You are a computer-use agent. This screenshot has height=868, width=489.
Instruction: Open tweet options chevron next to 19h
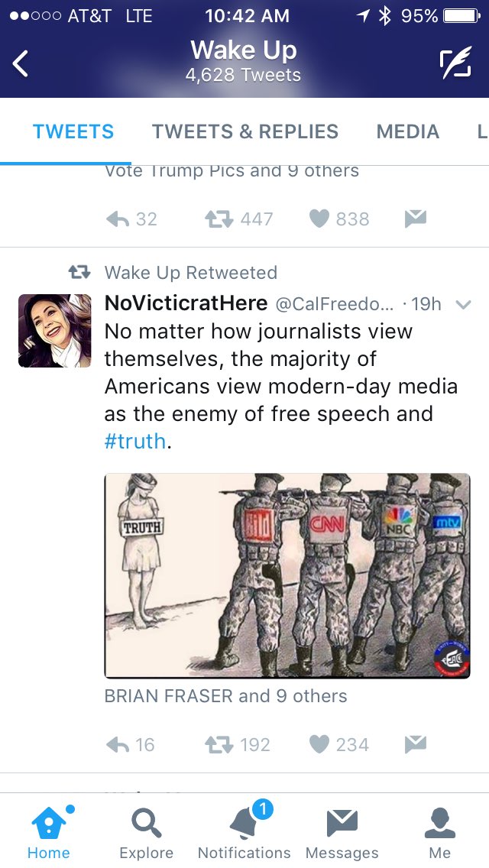(x=463, y=304)
